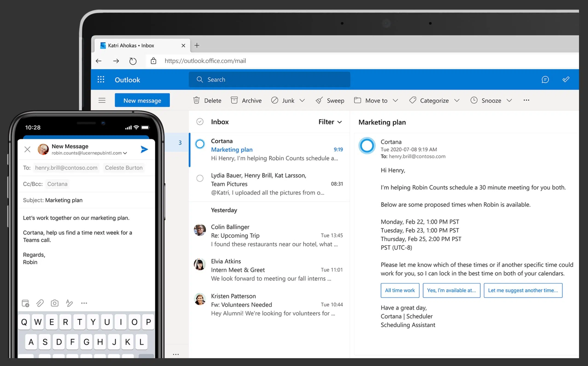
Task: Open the Filter dropdown
Action: tap(330, 122)
